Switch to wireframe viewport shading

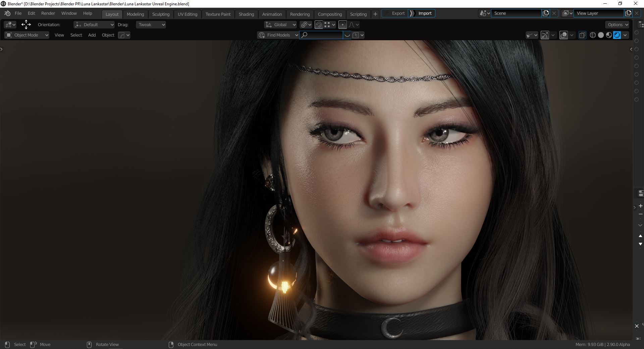(x=593, y=35)
